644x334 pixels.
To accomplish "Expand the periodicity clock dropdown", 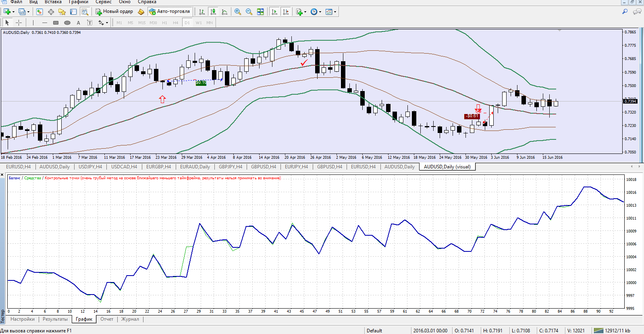I will (320, 12).
